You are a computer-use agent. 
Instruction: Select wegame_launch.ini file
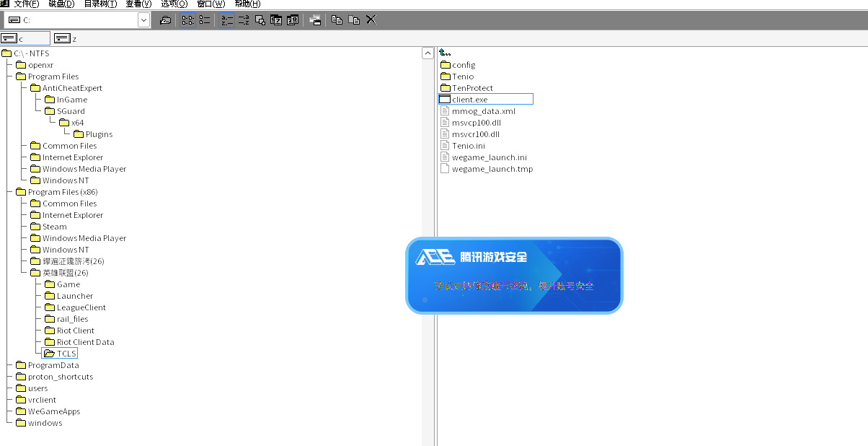[484, 157]
